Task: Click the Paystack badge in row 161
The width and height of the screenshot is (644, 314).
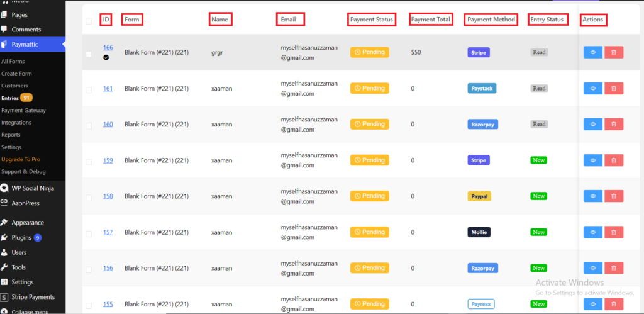Action: point(482,88)
